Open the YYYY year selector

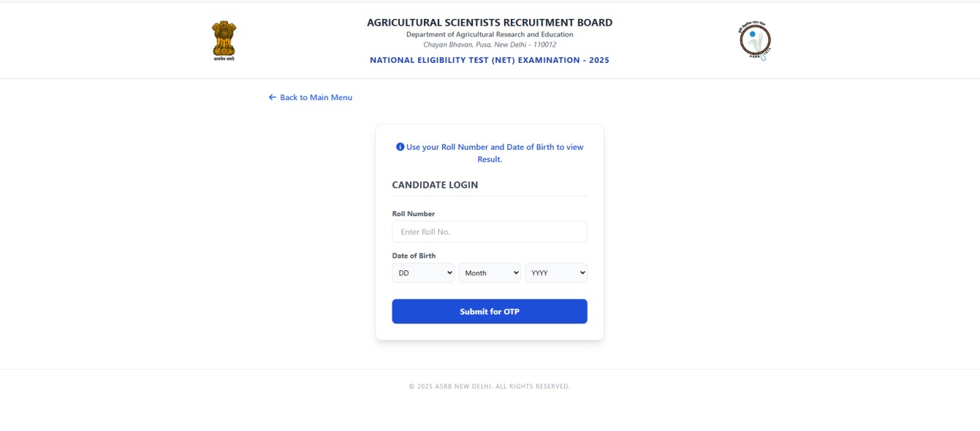click(555, 272)
